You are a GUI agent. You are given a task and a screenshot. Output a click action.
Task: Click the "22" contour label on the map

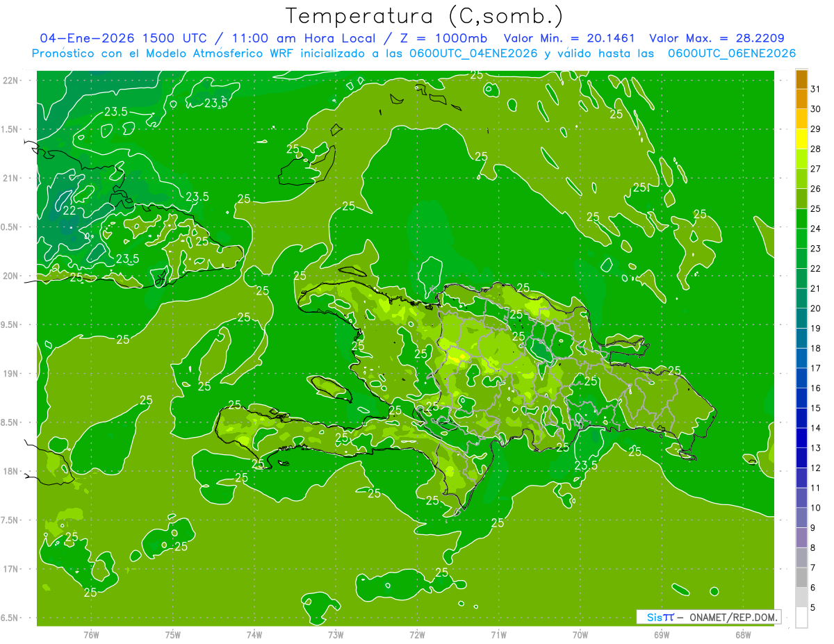[x=69, y=210]
